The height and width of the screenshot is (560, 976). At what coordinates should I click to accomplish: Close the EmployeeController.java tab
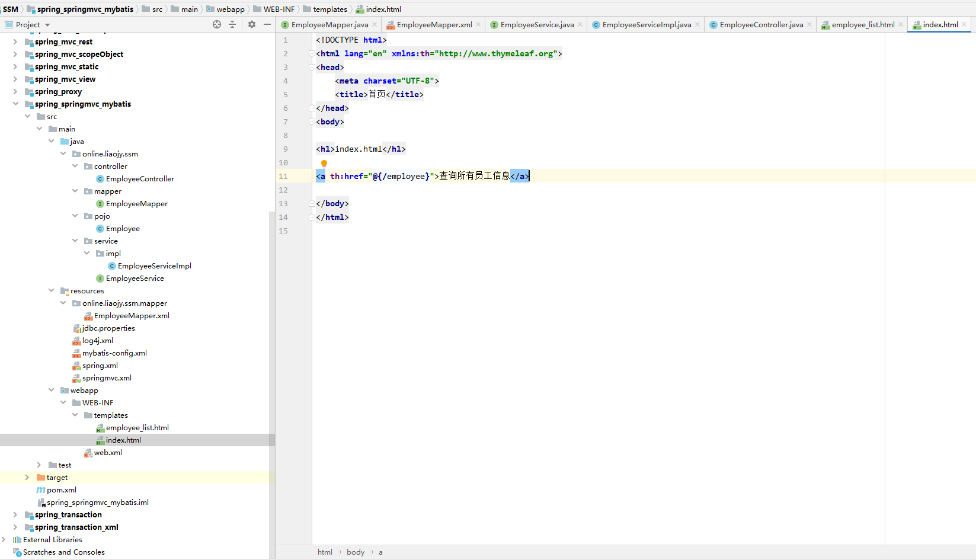tap(809, 24)
